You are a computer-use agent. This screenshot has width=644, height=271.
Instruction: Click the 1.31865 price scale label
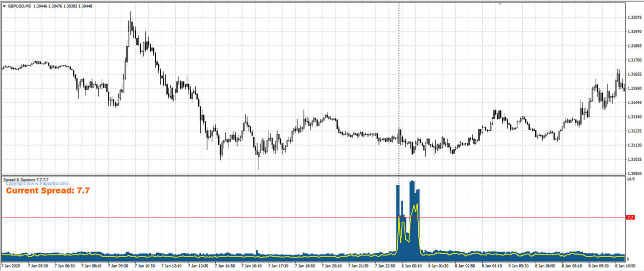coord(635,45)
